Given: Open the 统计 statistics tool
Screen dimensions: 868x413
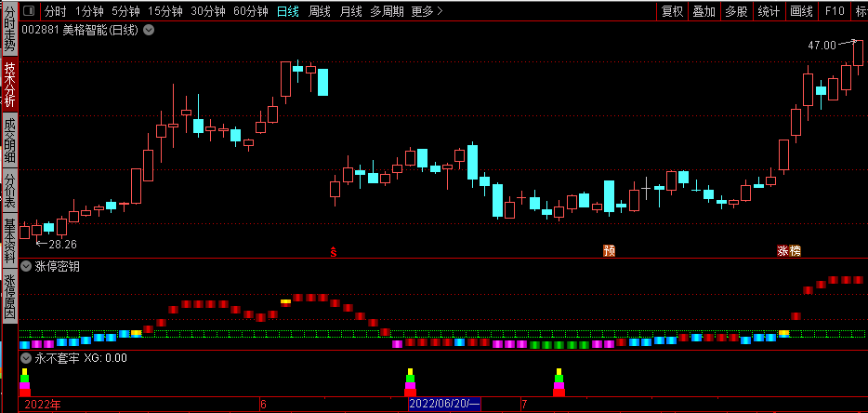Looking at the screenshot, I should [x=769, y=11].
